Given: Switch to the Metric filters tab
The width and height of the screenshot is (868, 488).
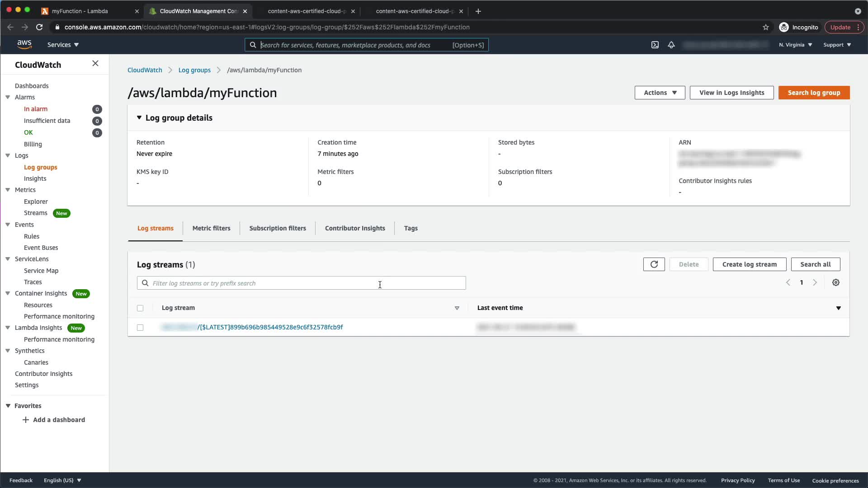Looking at the screenshot, I should [x=211, y=228].
